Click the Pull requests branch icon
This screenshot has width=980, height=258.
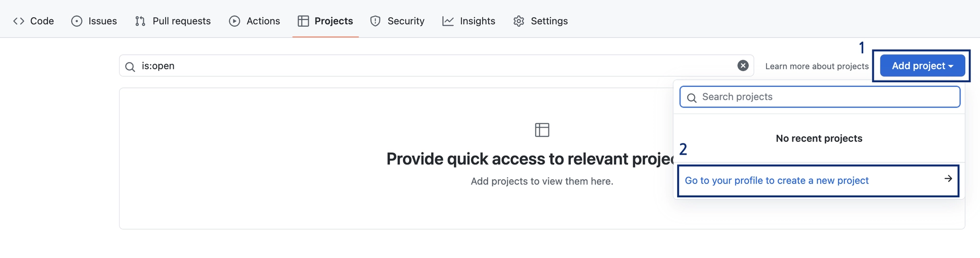(140, 21)
